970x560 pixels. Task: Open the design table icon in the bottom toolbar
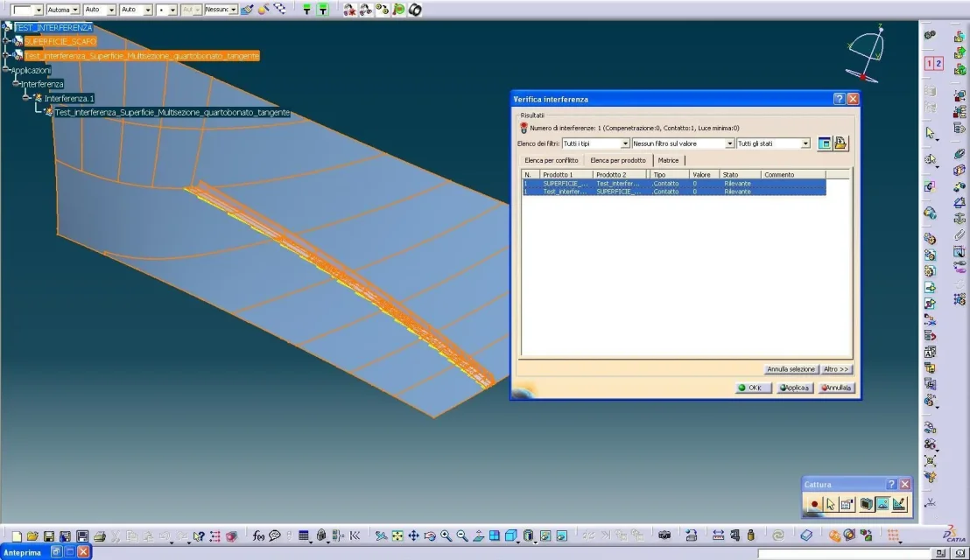[303, 535]
